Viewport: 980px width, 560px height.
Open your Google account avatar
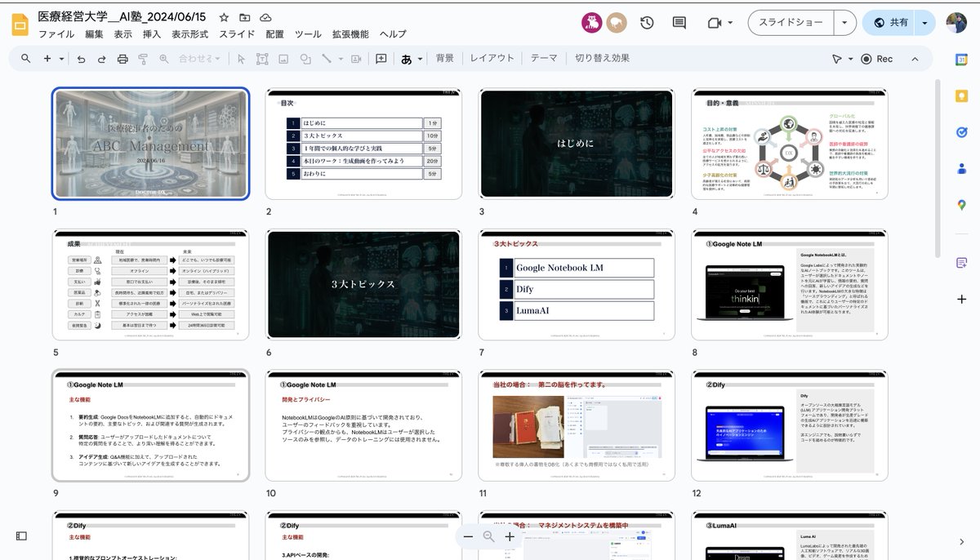(957, 23)
